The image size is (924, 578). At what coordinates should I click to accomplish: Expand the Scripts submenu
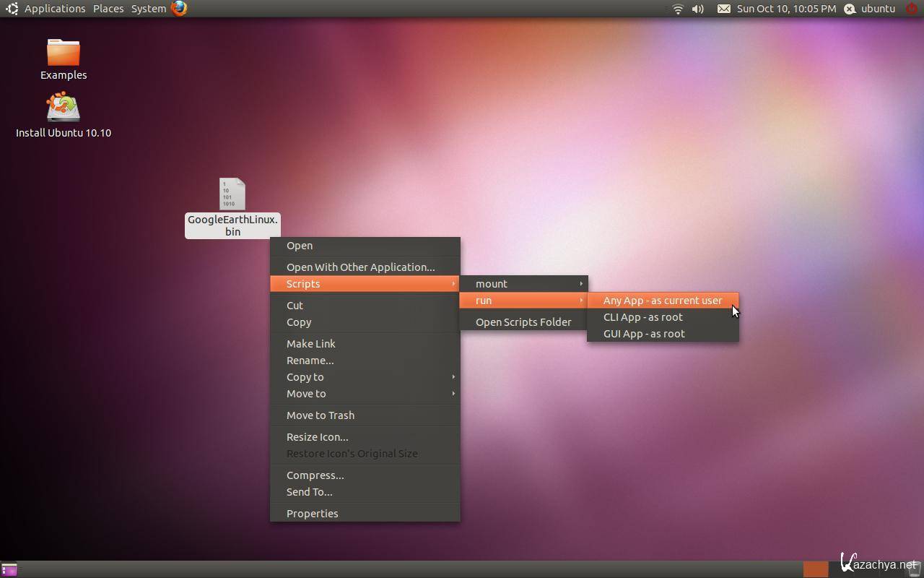365,284
